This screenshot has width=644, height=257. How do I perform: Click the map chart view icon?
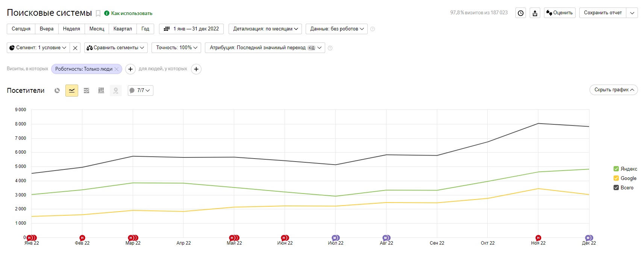pos(116,91)
